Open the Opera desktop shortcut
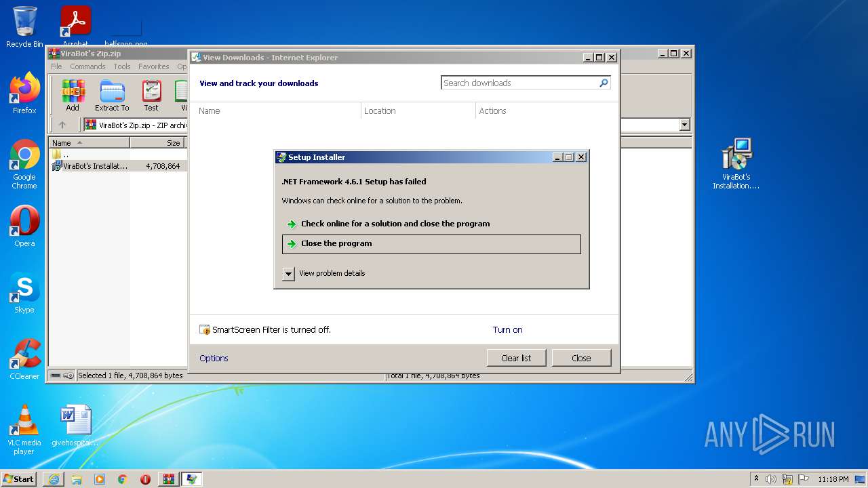The image size is (868, 488). (24, 226)
